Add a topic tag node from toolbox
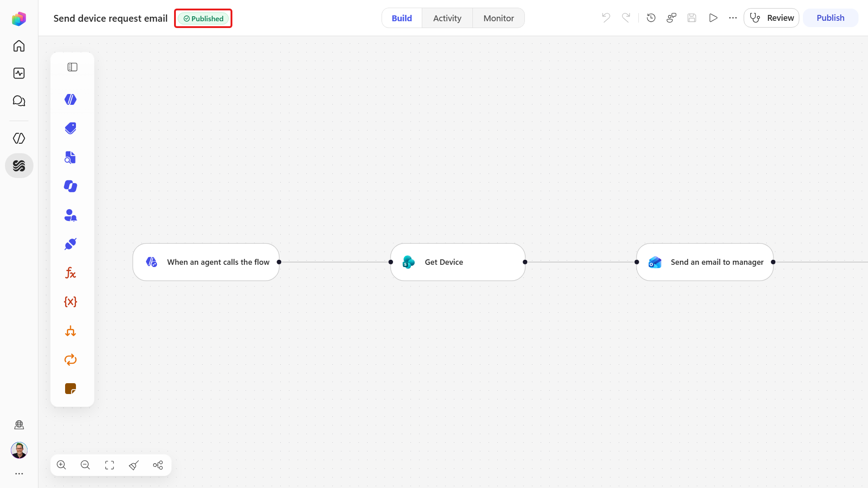This screenshot has width=868, height=488. click(x=71, y=128)
